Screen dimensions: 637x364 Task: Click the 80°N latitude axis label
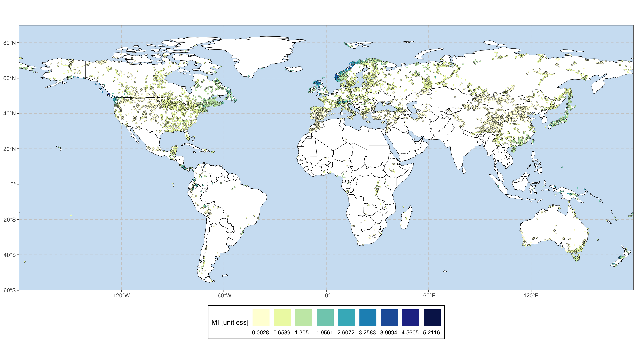click(10, 43)
